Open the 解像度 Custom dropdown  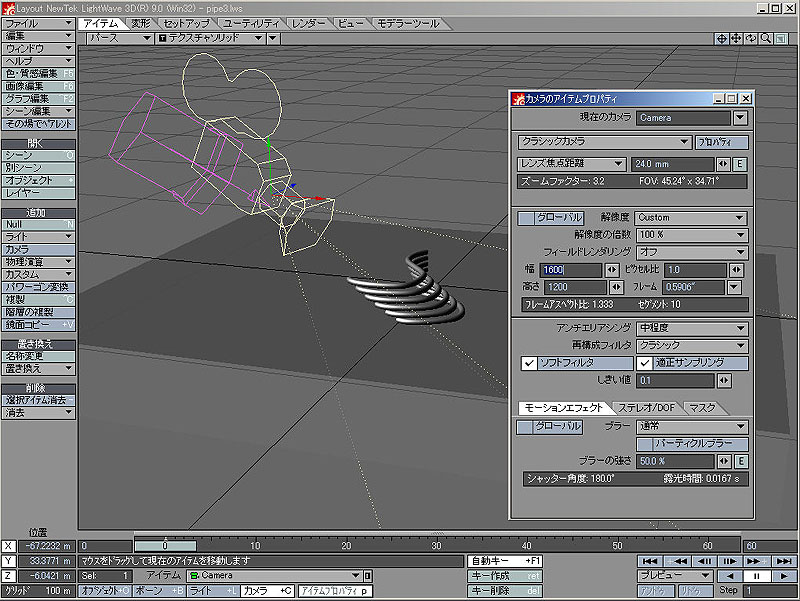point(692,217)
